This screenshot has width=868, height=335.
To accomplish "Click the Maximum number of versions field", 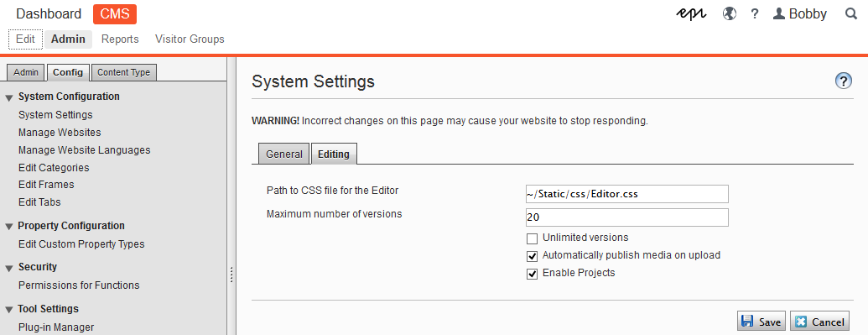I will click(626, 217).
